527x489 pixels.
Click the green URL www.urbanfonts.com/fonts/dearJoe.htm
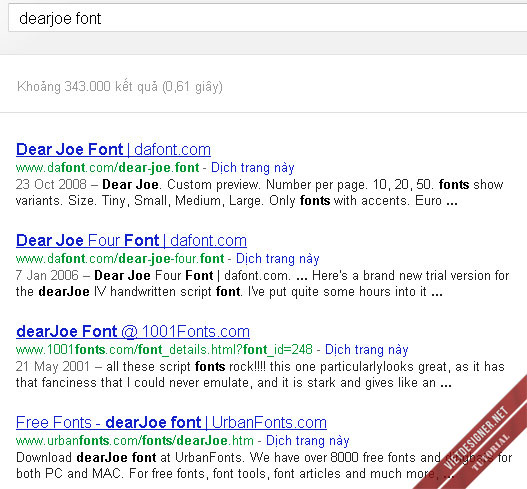[135, 441]
